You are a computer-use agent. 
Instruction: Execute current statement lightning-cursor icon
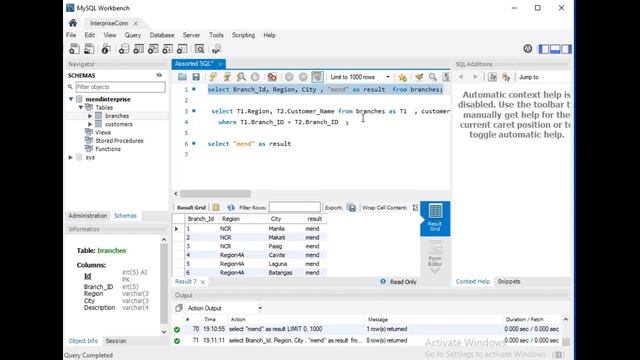[227, 77]
